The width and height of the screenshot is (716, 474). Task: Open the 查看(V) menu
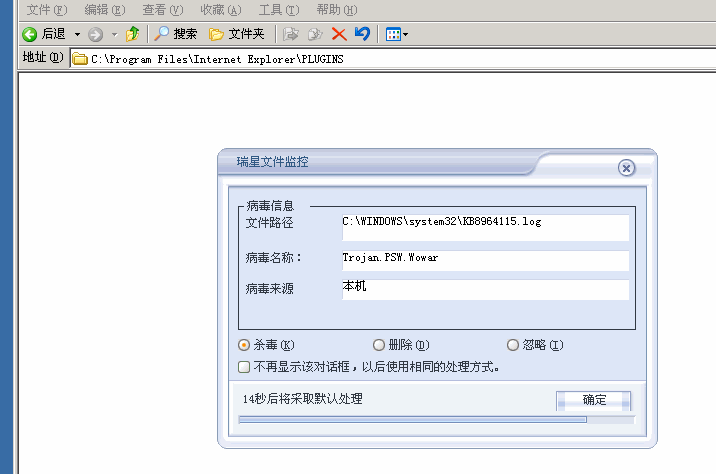pyautogui.click(x=163, y=10)
